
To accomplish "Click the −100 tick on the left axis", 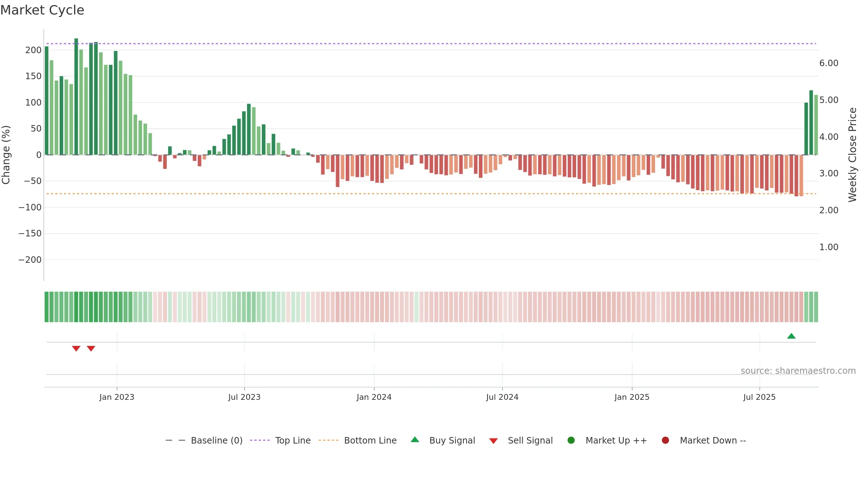I will (30, 207).
